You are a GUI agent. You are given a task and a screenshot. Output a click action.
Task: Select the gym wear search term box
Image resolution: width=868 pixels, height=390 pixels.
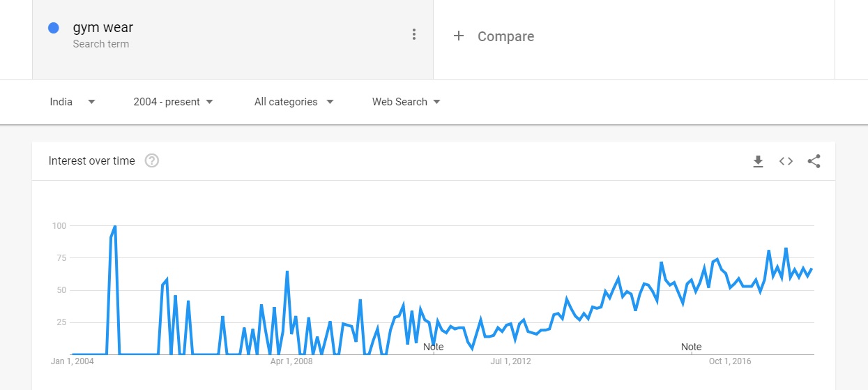233,39
